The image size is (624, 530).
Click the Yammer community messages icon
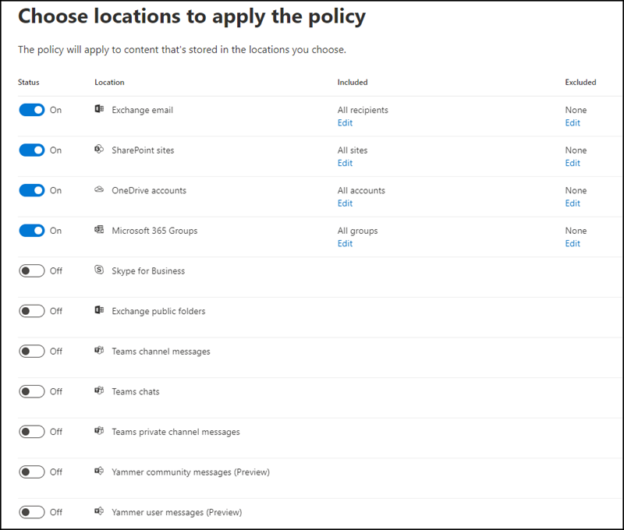99,472
